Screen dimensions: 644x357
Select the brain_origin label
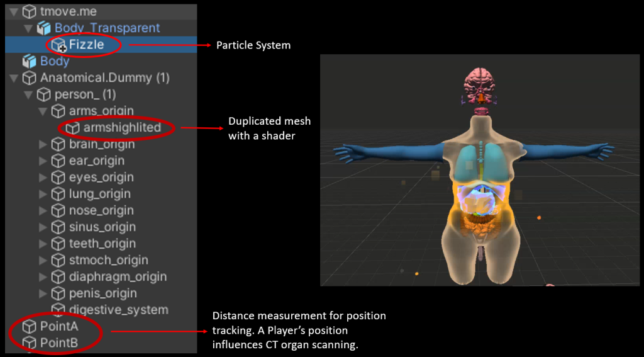click(x=102, y=144)
